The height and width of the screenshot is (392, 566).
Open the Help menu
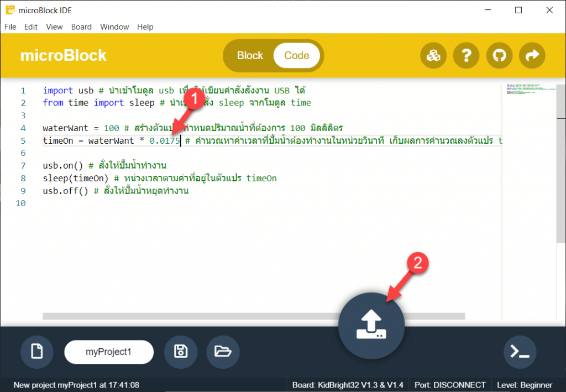(145, 27)
